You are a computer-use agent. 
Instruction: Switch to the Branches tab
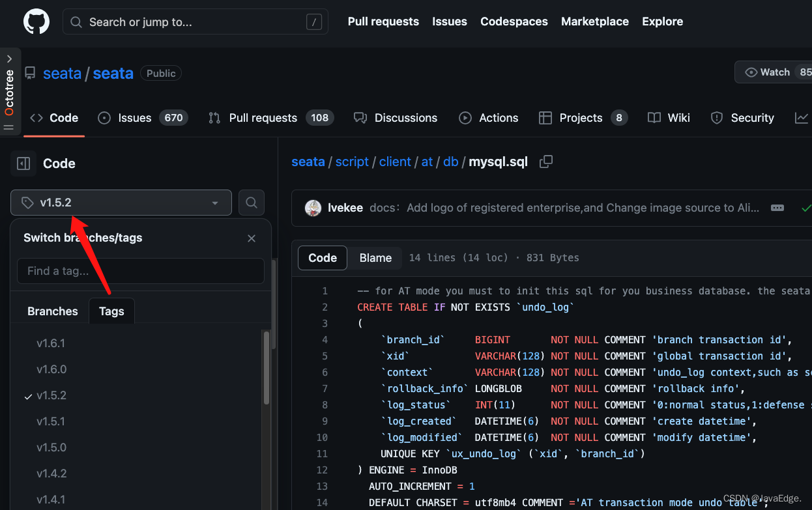(52, 311)
